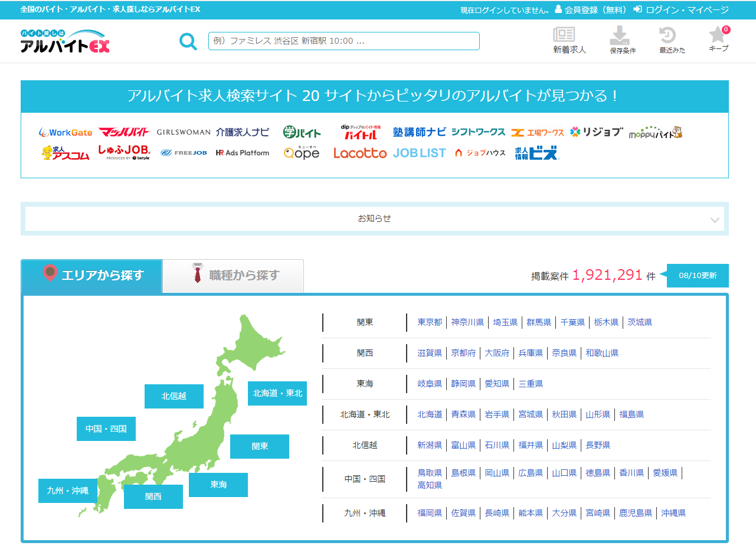Open 沖縄県 prefecture link
The image size is (756, 549).
click(673, 513)
